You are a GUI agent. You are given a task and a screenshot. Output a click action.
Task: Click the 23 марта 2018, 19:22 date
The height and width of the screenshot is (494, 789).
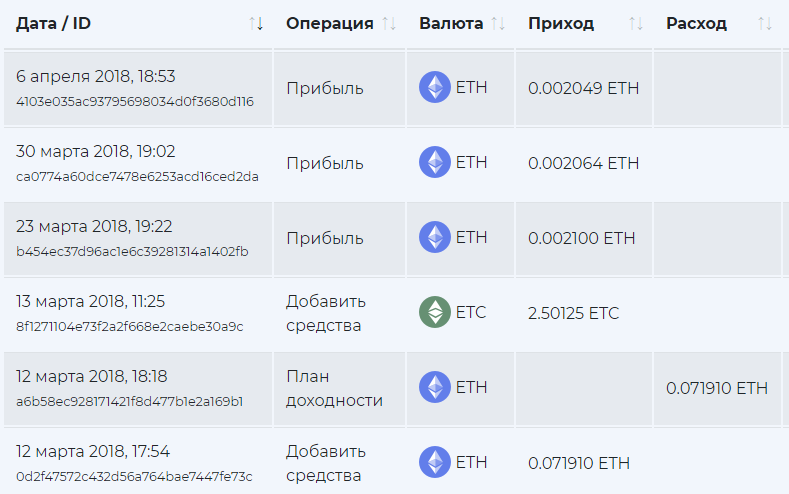[94, 227]
